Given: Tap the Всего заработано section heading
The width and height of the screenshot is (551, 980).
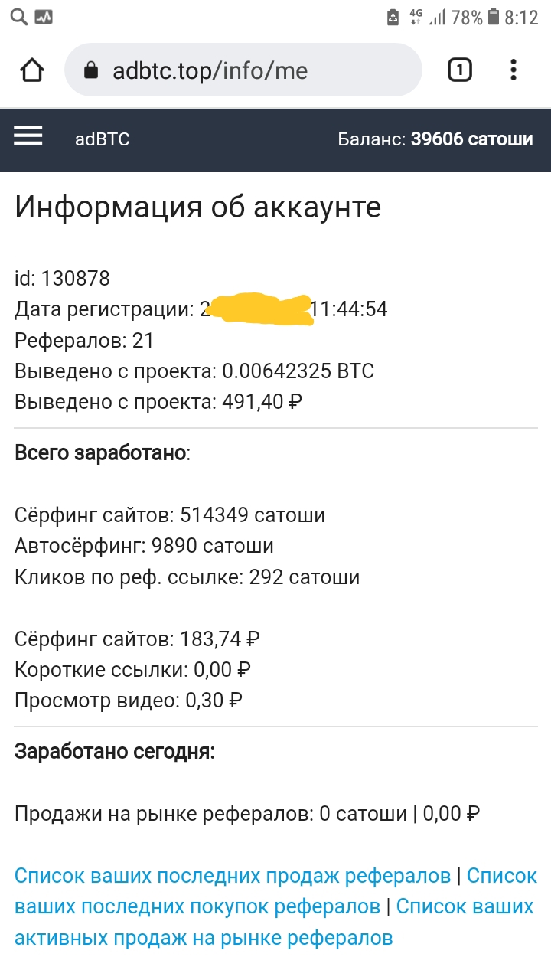Looking at the screenshot, I should [x=102, y=453].
